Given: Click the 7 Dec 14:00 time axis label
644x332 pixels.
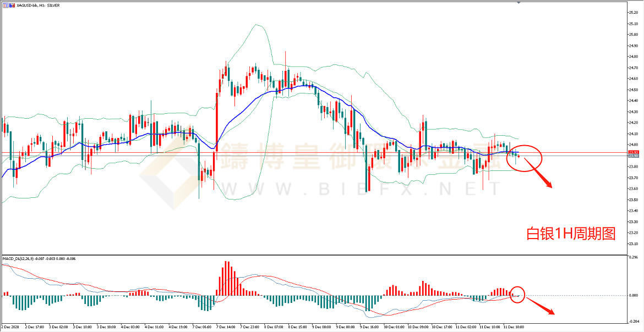Looking at the screenshot, I should (x=225, y=326).
